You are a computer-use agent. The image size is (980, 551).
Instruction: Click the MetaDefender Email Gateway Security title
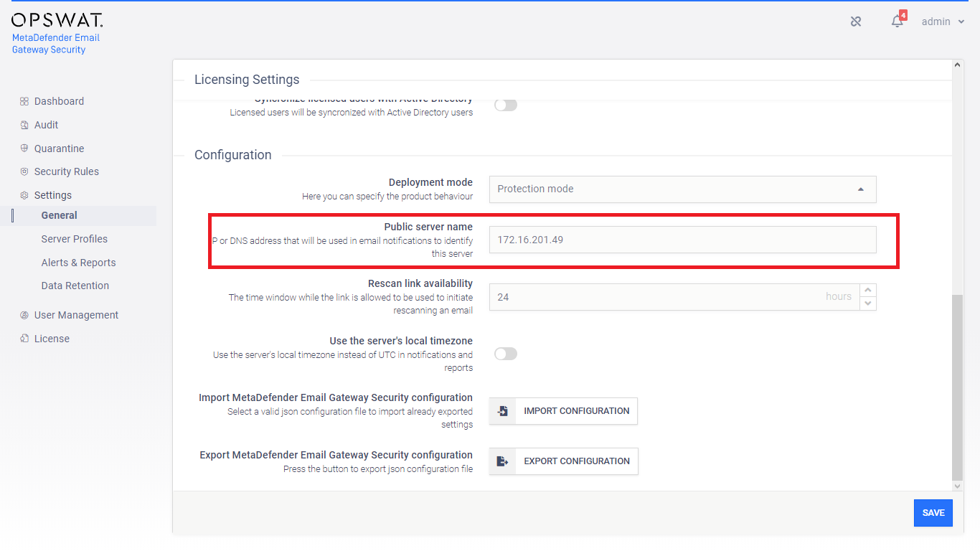[x=56, y=44]
